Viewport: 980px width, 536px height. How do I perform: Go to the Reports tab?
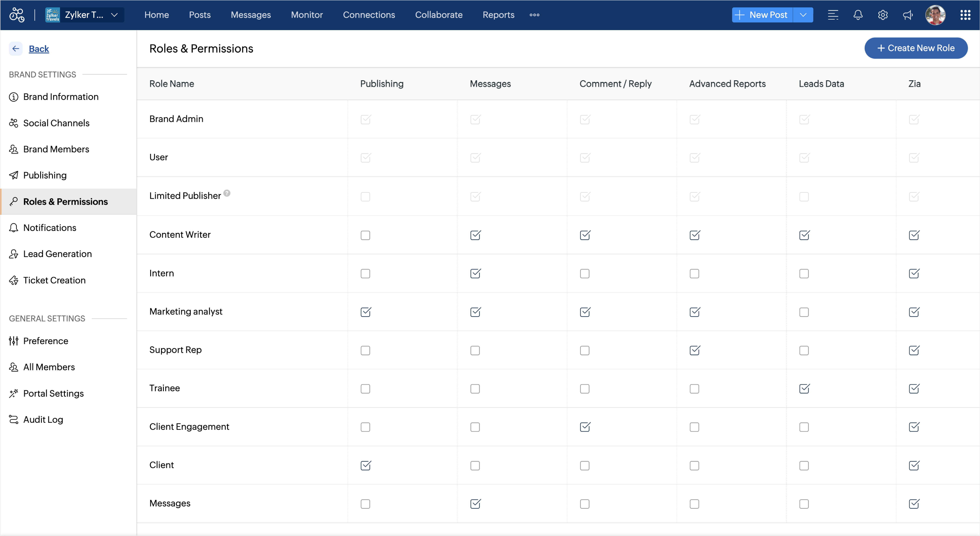point(498,15)
